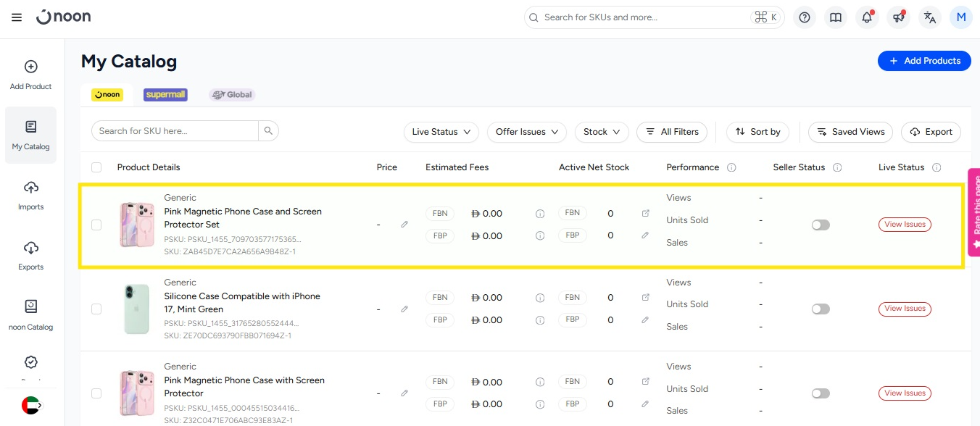Expand the Live Status filter dropdown
The width and height of the screenshot is (980, 426).
pos(441,132)
